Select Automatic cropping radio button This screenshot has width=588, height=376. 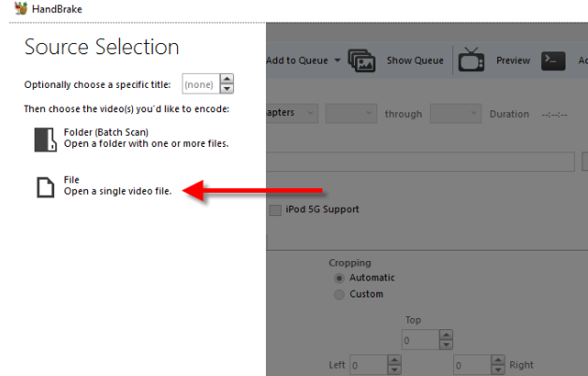point(339,278)
